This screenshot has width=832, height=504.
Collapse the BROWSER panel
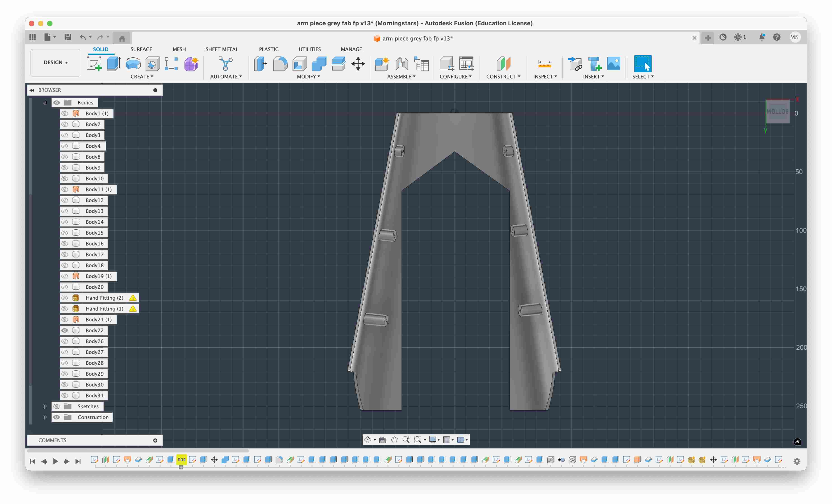coord(32,90)
